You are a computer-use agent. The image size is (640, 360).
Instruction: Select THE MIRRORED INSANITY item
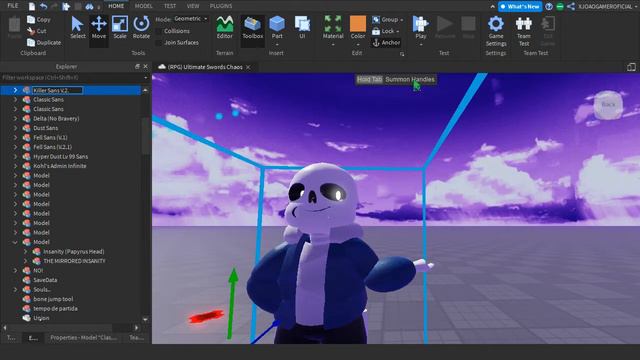(x=74, y=261)
